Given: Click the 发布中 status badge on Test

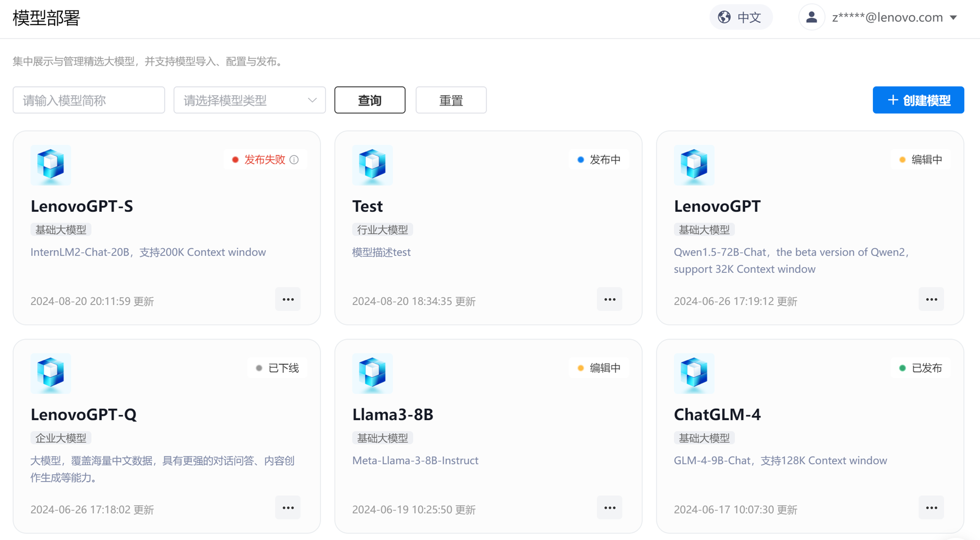Looking at the screenshot, I should (x=599, y=160).
